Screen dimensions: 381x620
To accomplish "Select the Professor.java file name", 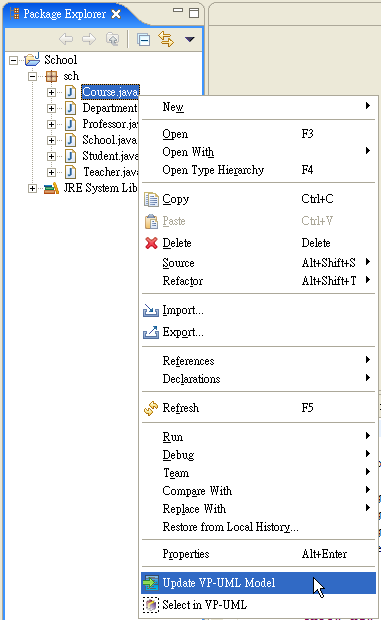I will click(110, 124).
